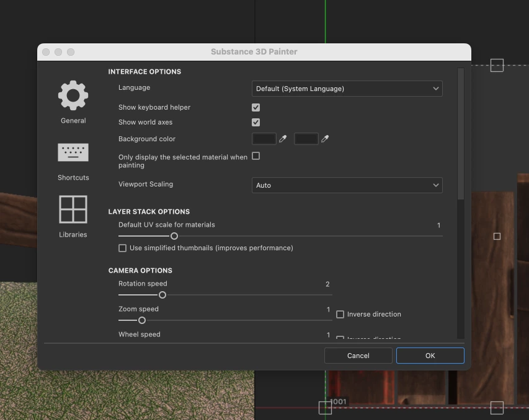Pick second background color with eyedropper
Screen dimensions: 529x420
click(x=325, y=139)
